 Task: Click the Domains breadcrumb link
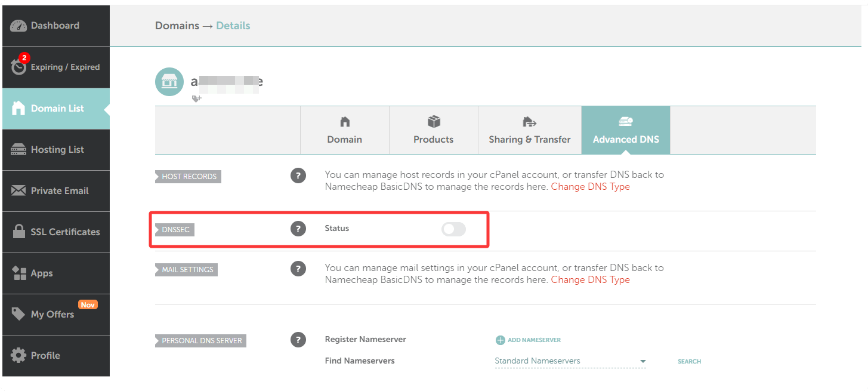pos(177,26)
